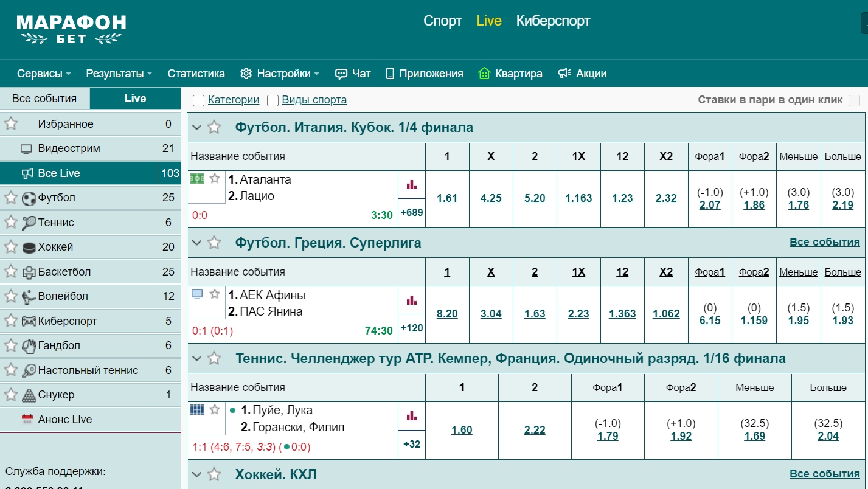Collapse the Футбол. Греция. Суперлига section
Screen dimensions: 868x489
196,243
